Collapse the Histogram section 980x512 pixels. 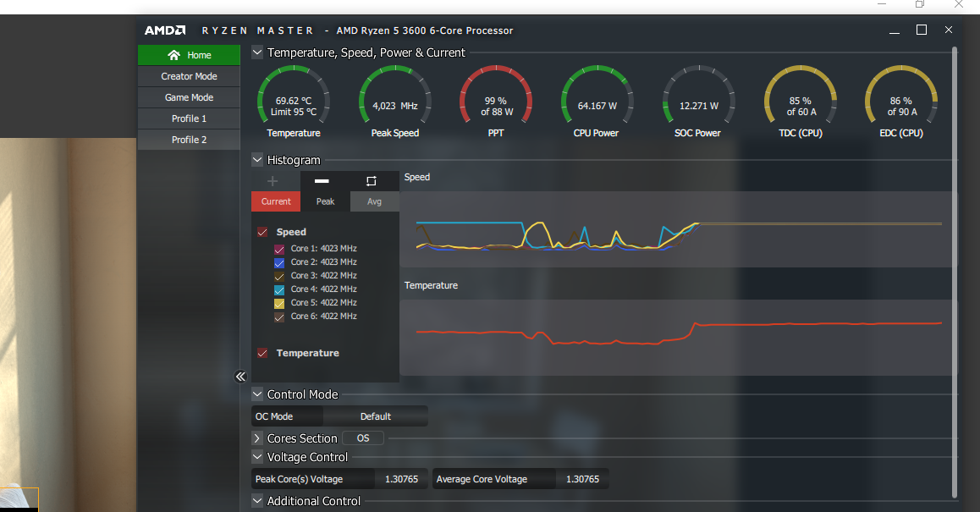pos(257,159)
